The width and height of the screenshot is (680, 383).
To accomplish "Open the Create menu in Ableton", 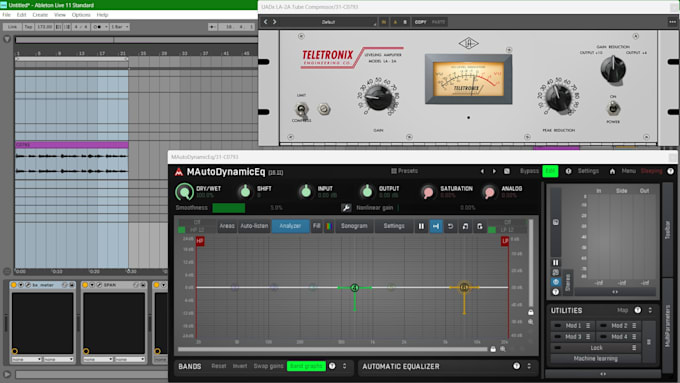I will click(40, 15).
